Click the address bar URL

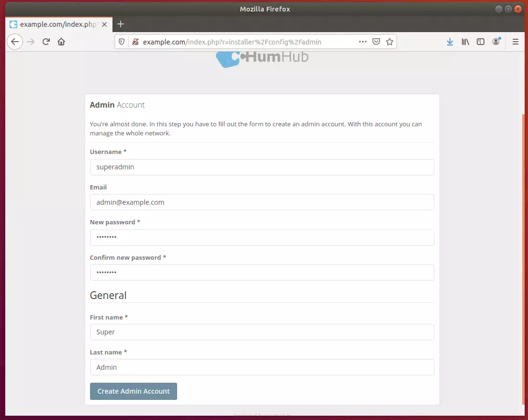[x=232, y=42]
